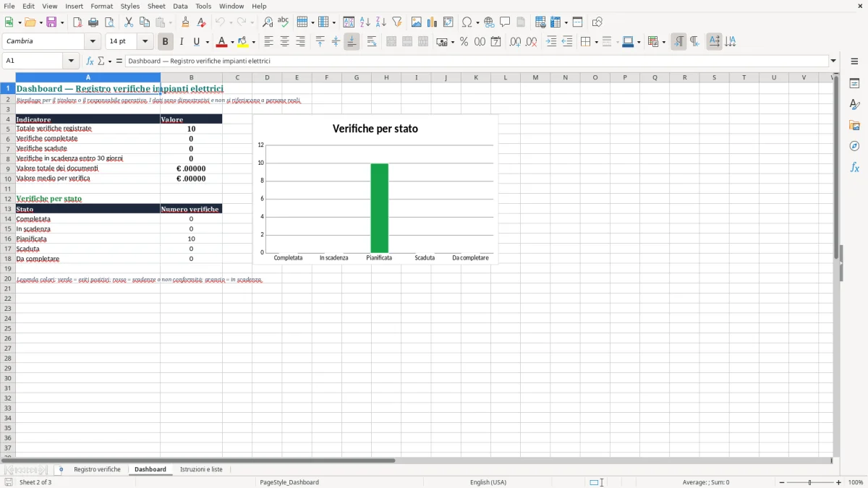The image size is (868, 488).
Task: Expand Font Color dropdown arrow
Action: 231,42
